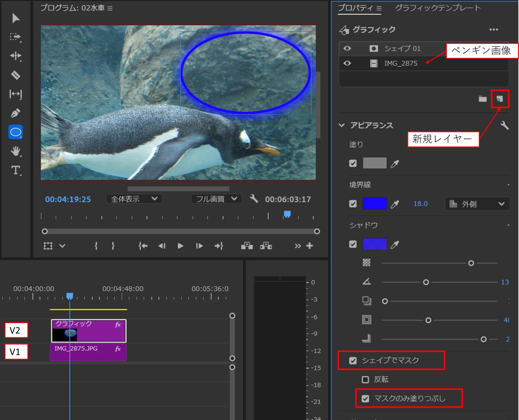Open the blue stroke color swatch
The image size is (519, 420).
pos(375,203)
